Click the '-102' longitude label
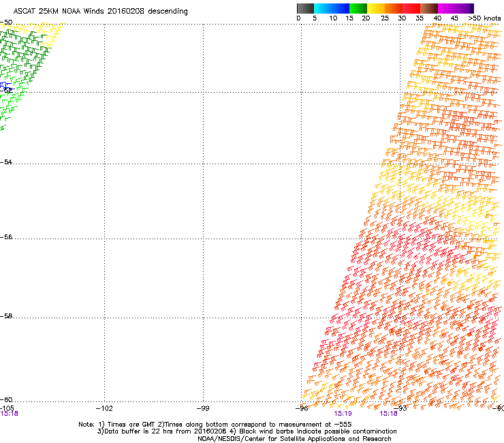This screenshot has width=504, height=443. point(104,408)
